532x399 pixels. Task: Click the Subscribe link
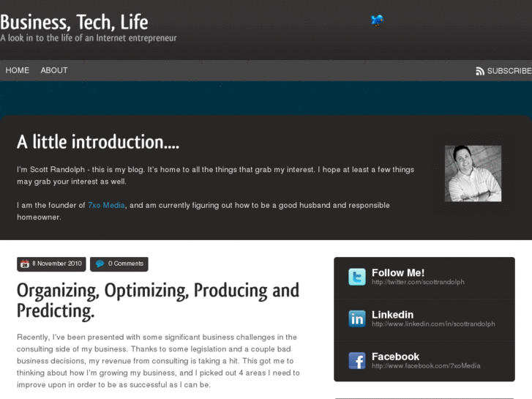(509, 71)
